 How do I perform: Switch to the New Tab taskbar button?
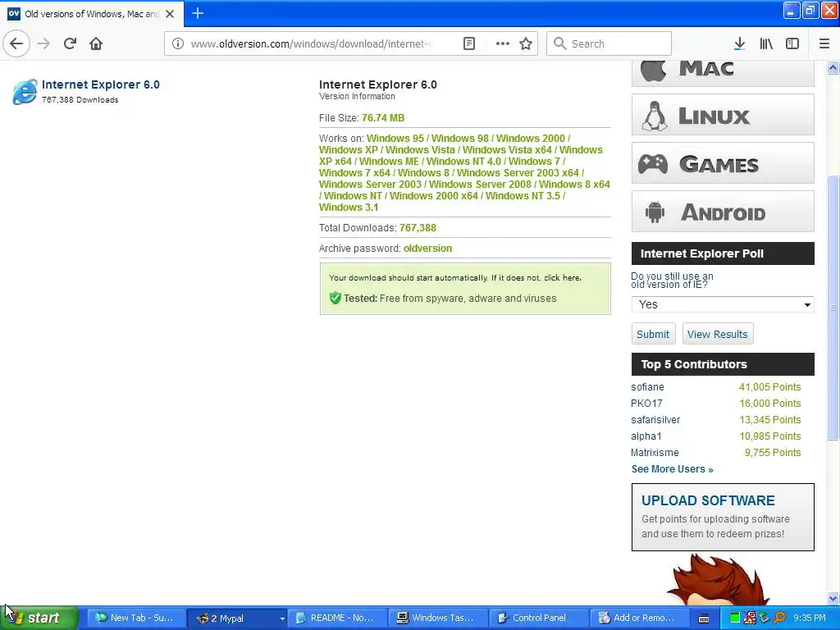click(137, 618)
